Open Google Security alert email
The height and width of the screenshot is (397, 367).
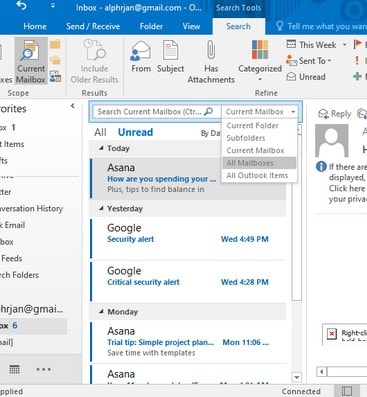(188, 238)
